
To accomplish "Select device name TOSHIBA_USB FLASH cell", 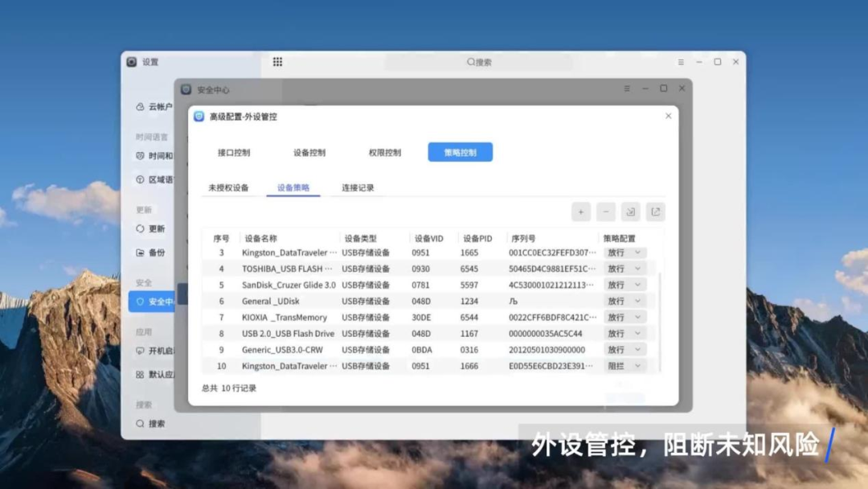I will click(287, 269).
